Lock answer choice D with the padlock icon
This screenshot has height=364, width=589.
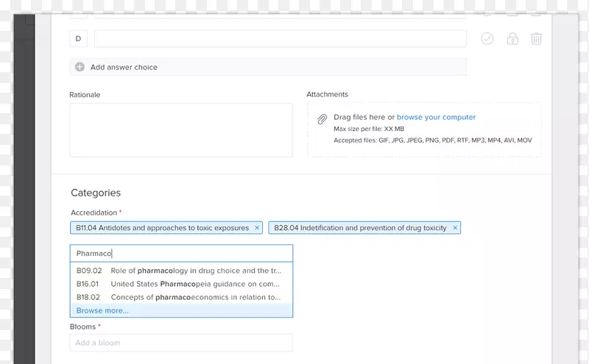coord(512,39)
